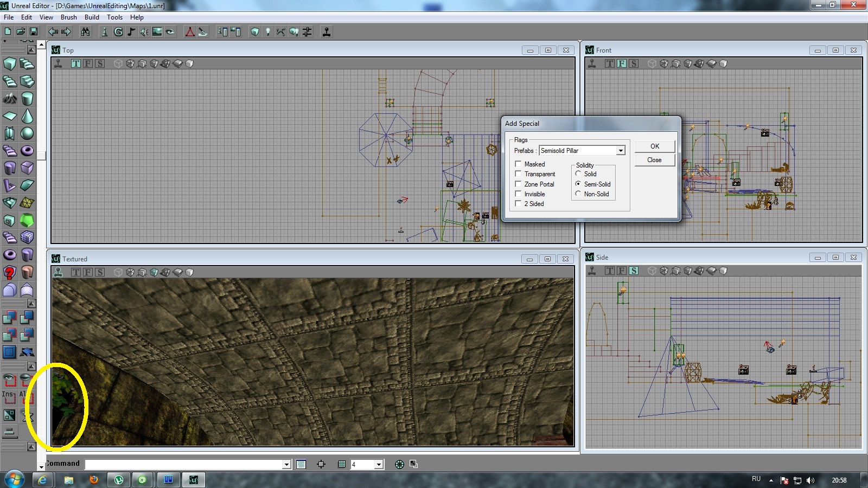868x488 pixels.
Task: Open the Brush menu
Action: (x=68, y=17)
